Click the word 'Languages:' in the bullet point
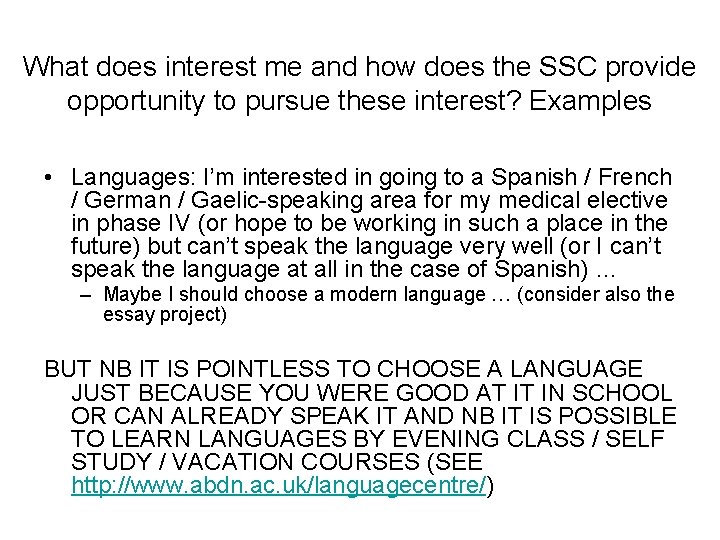This screenshot has width=720, height=540. point(133,178)
